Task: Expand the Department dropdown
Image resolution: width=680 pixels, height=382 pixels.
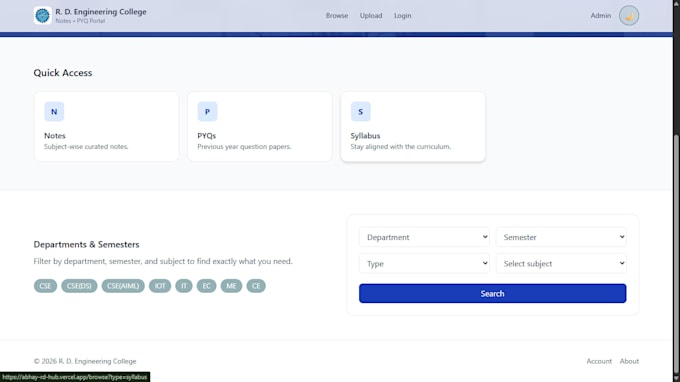Action: [x=424, y=237]
